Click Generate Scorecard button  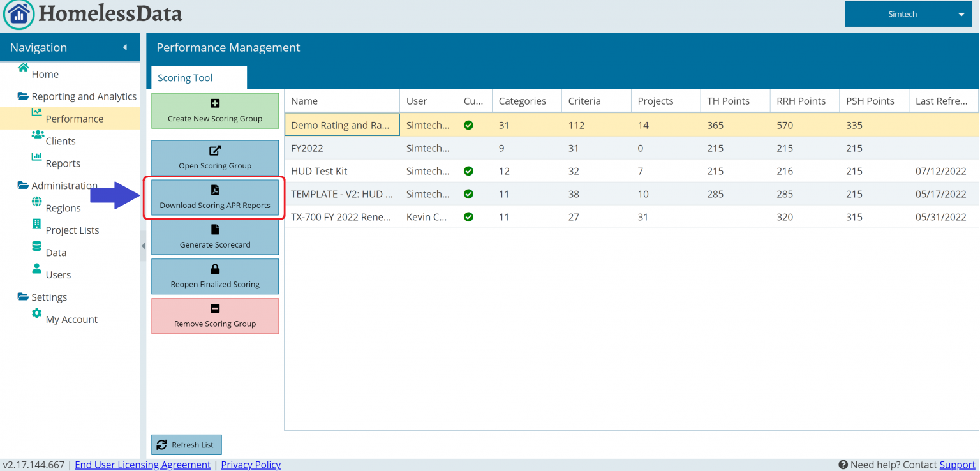(215, 237)
